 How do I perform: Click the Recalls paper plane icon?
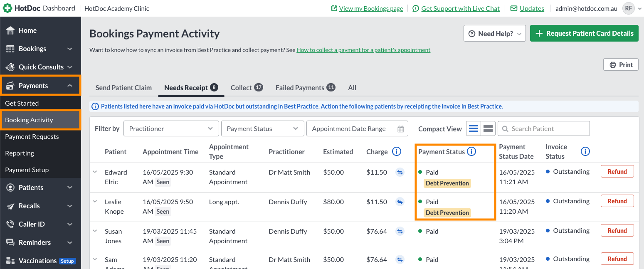pos(10,206)
